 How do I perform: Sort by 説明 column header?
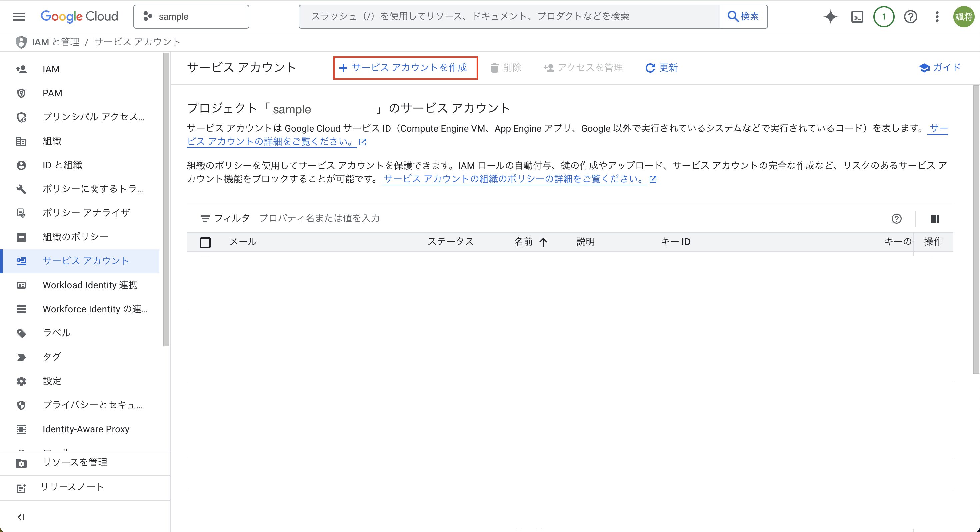(x=585, y=242)
